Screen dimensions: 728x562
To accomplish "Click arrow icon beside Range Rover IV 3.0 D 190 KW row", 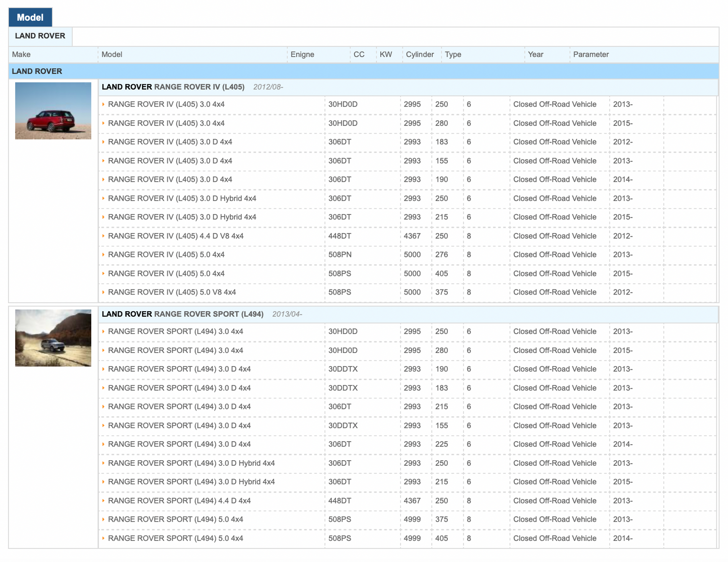I will [x=103, y=180].
